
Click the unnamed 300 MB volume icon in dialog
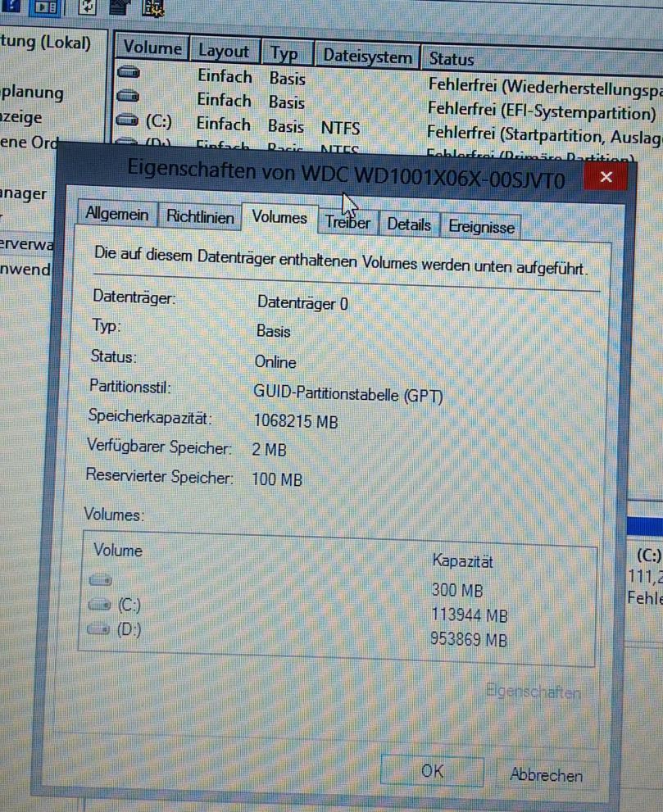101,580
